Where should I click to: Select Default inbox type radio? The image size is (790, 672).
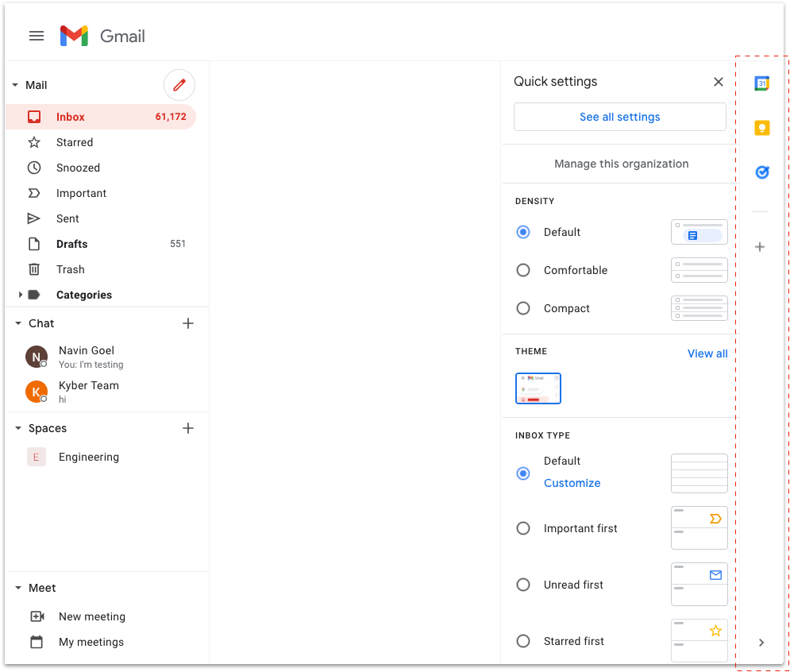(523, 473)
